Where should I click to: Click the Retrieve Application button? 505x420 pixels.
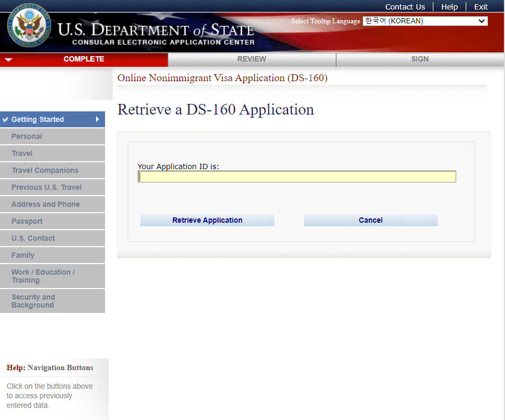(207, 220)
